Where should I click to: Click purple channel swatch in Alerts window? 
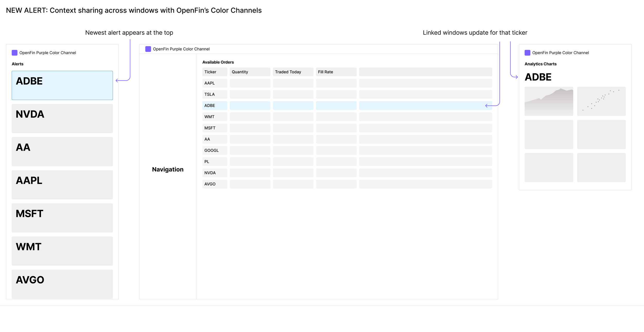pos(14,53)
